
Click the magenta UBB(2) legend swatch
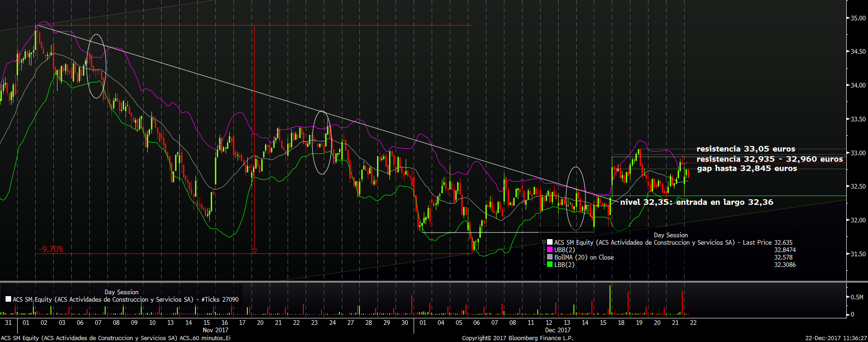coord(550,250)
